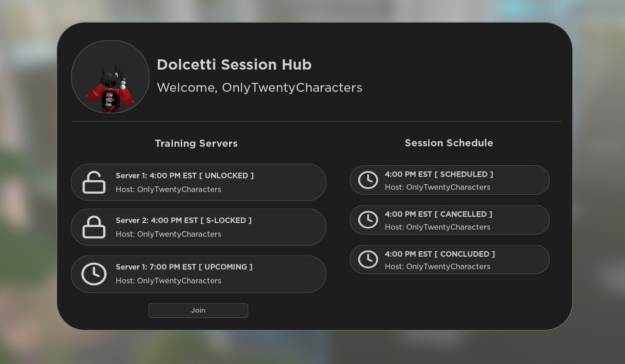This screenshot has height=364, width=625.
Task: Click the clock icon on the CANCELLED session
Action: point(367,220)
